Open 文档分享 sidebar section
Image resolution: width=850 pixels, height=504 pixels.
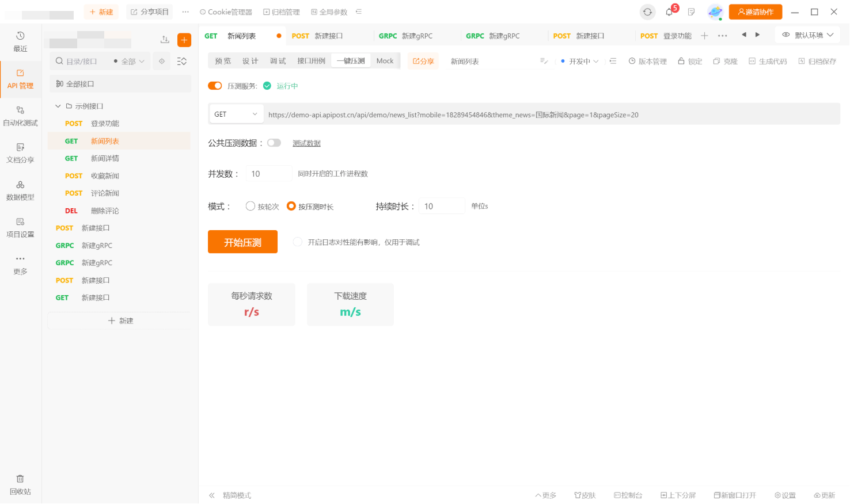coord(20,154)
